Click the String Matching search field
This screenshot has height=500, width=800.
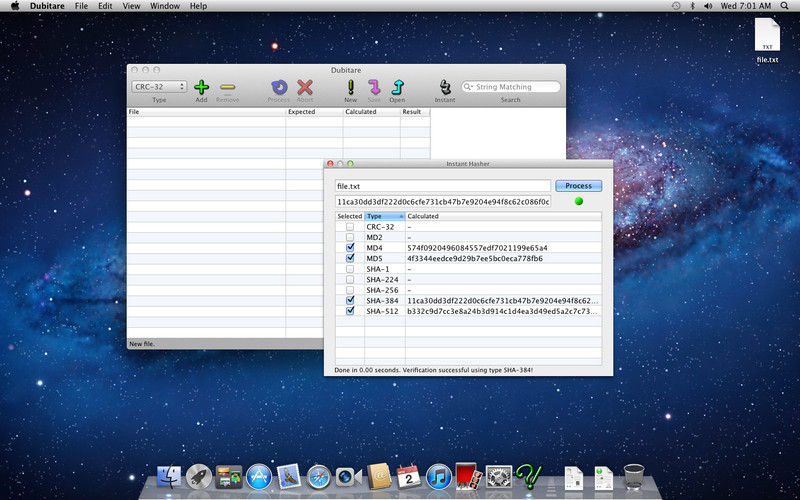tap(511, 87)
